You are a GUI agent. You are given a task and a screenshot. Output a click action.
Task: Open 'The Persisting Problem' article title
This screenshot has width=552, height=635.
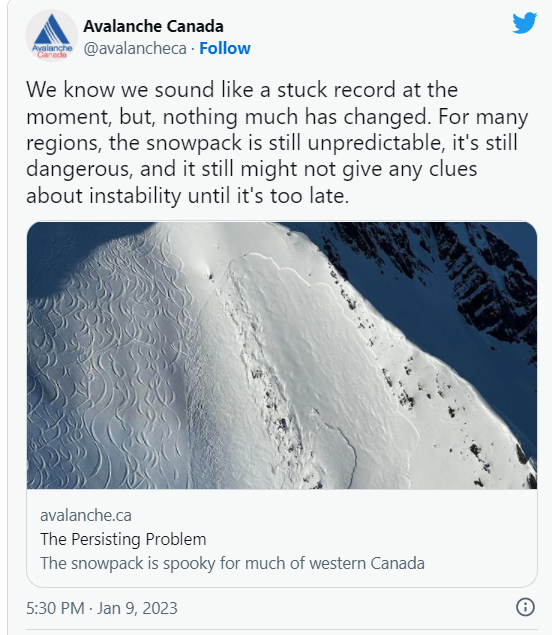[x=123, y=539]
